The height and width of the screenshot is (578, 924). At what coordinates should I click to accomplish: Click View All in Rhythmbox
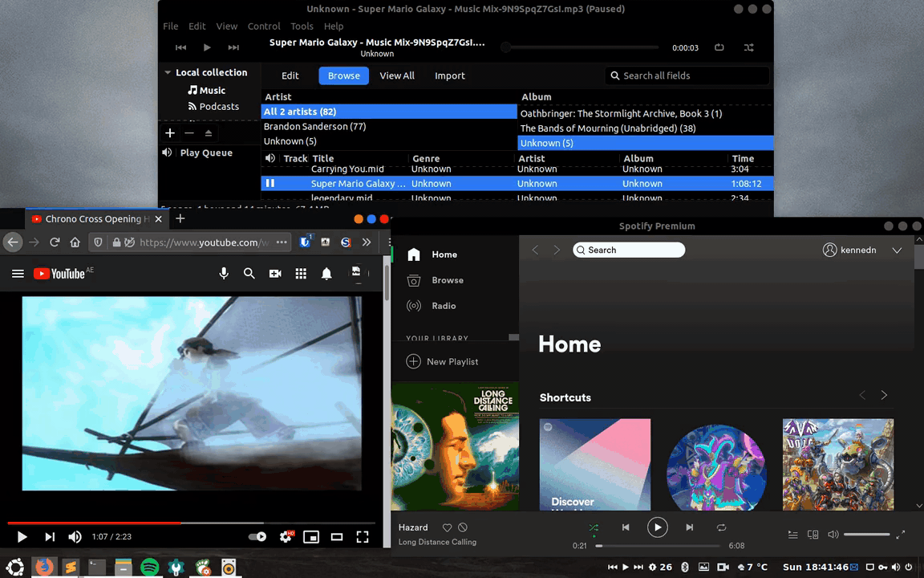point(396,75)
